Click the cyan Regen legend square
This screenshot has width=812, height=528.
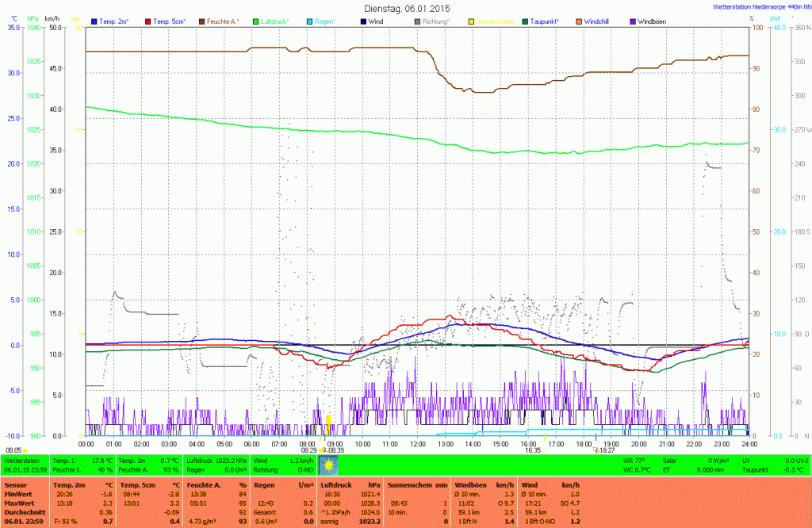(310, 21)
